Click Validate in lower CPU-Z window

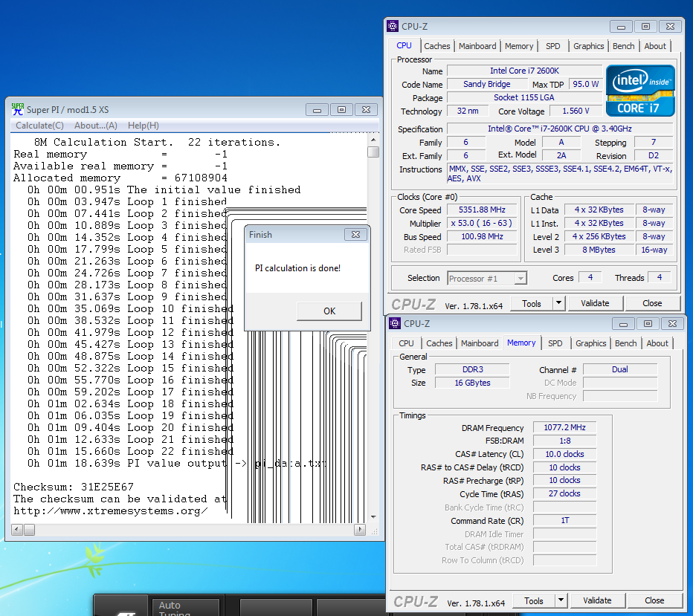pos(597,600)
